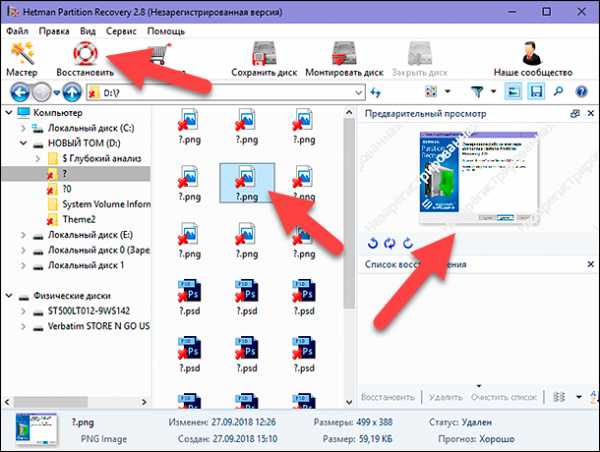Image resolution: width=600 pixels, height=452 pixels.
Task: Open search with magnifier icon
Action: click(558, 92)
